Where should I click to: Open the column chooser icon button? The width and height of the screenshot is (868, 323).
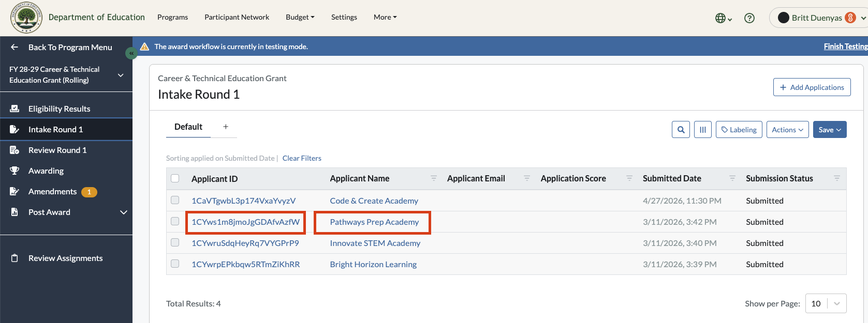click(x=703, y=130)
